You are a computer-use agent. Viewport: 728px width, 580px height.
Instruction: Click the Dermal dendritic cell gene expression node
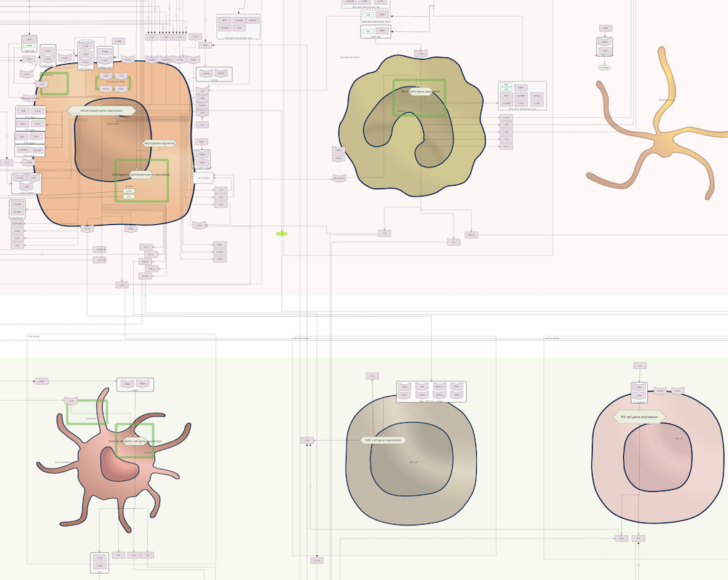(135, 441)
